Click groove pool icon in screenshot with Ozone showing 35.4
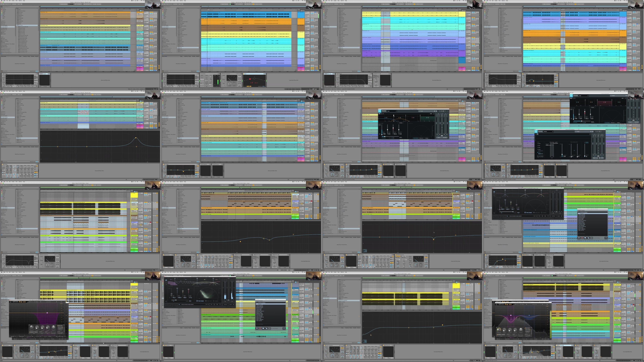 coord(323,162)
